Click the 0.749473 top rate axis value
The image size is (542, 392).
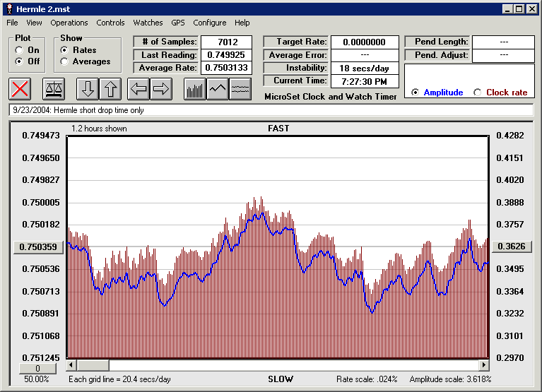pos(41,136)
